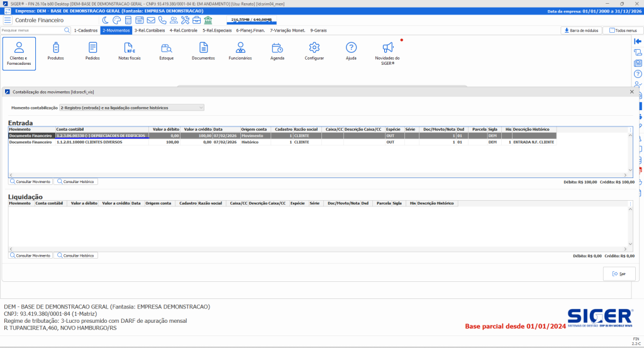Open the Produtos module icon
The image size is (644, 348).
(x=56, y=51)
